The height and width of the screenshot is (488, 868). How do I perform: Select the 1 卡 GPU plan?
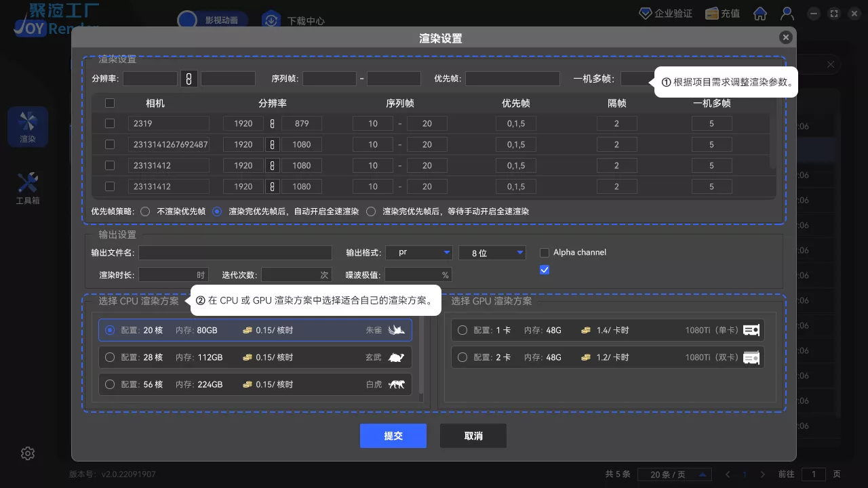(x=608, y=330)
